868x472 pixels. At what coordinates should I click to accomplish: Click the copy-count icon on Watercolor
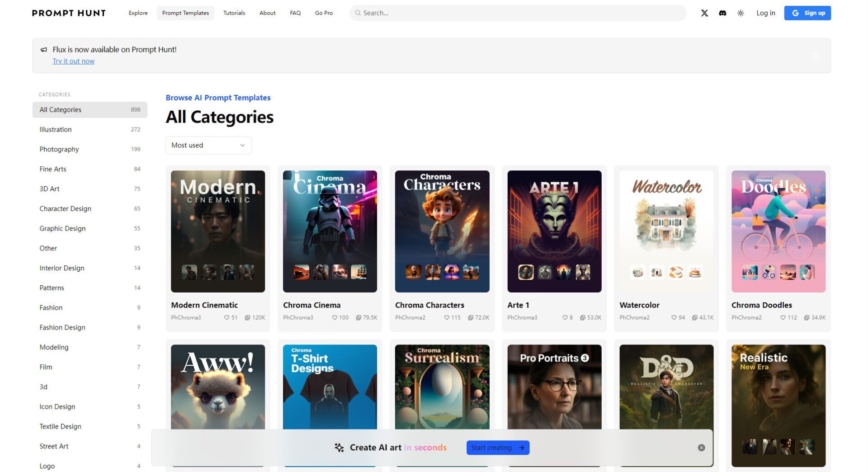tap(694, 318)
